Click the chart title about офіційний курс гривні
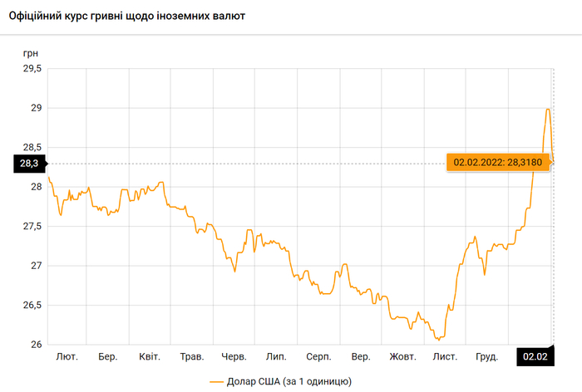Viewport: 582px width, 392px height. 126,17
